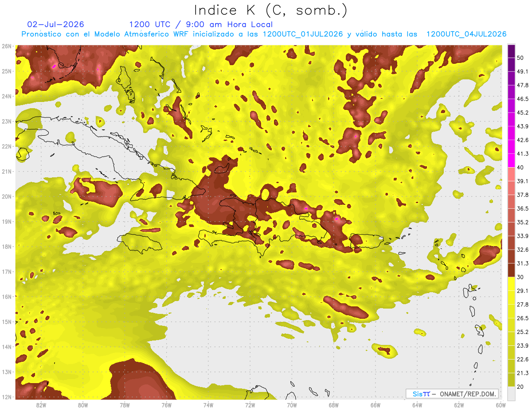Click color bar value label "36.5"

pyautogui.click(x=523, y=208)
